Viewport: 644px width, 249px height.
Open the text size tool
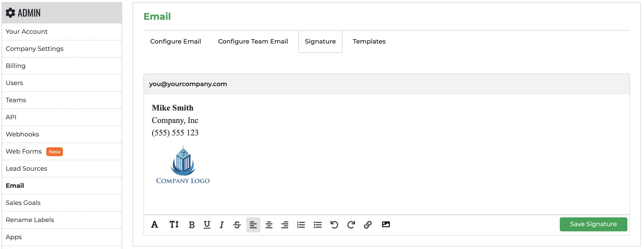174,225
